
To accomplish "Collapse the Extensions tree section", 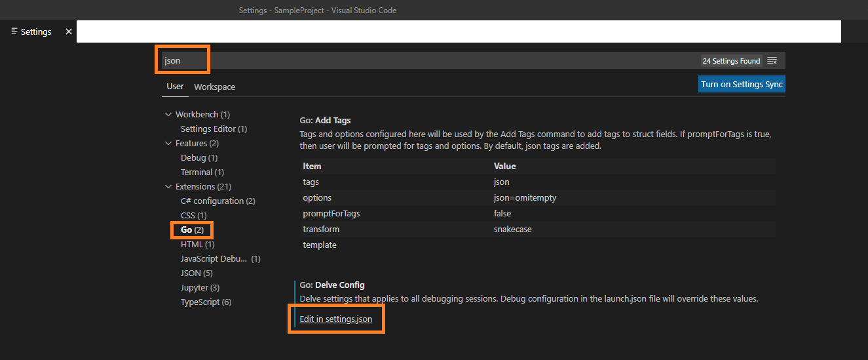I will pyautogui.click(x=168, y=187).
